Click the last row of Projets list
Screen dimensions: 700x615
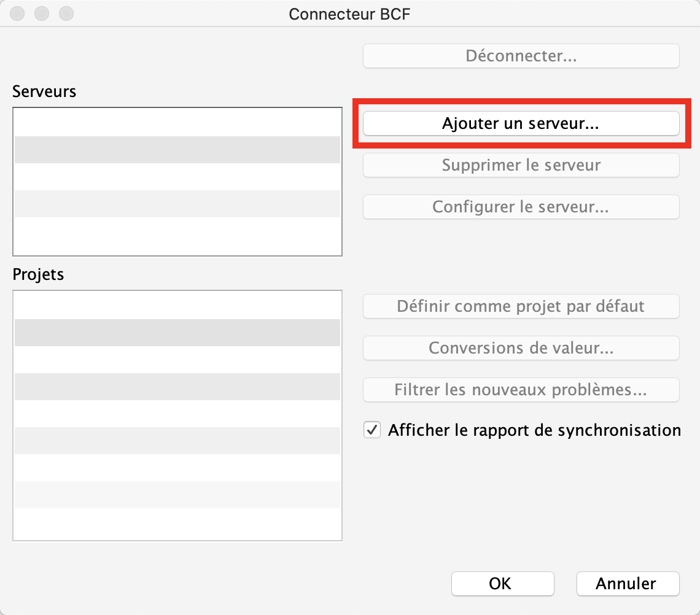177,524
